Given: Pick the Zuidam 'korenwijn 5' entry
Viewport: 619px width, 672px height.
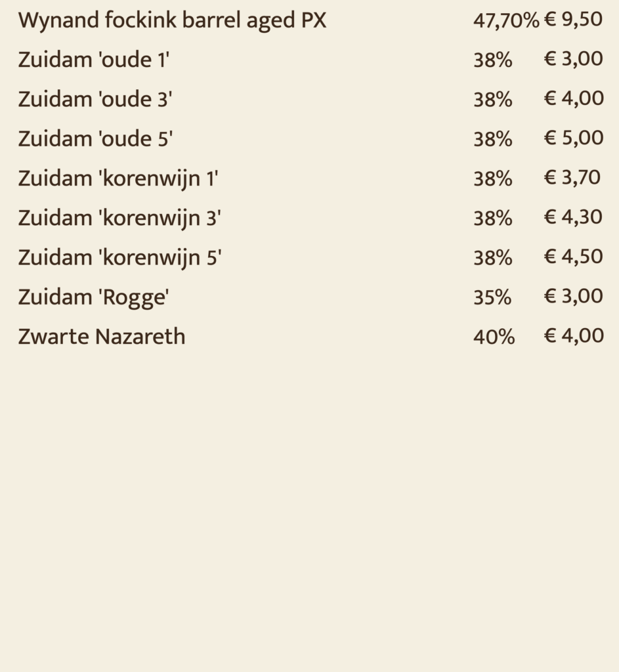Looking at the screenshot, I should pyautogui.click(x=119, y=257).
